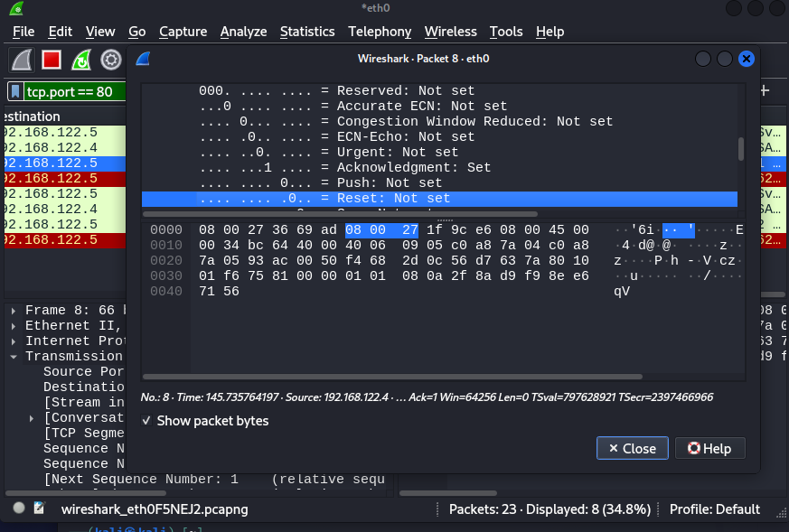Click the hex offset 0010 label
The height and width of the screenshot is (532, 789).
point(166,246)
